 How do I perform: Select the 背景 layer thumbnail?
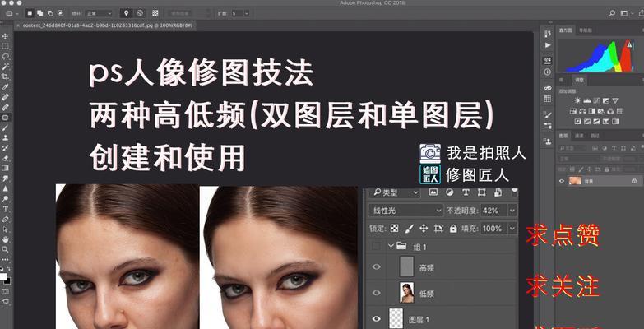pyautogui.click(x=575, y=181)
